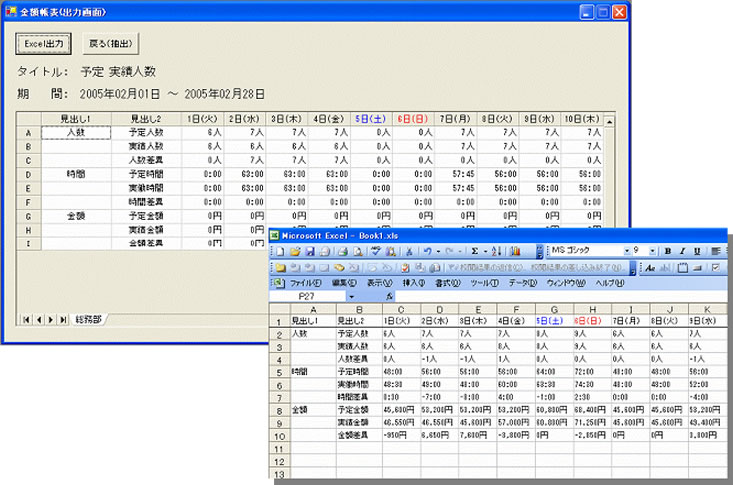Click the yellow folder icon in second toolbar

coord(280,268)
